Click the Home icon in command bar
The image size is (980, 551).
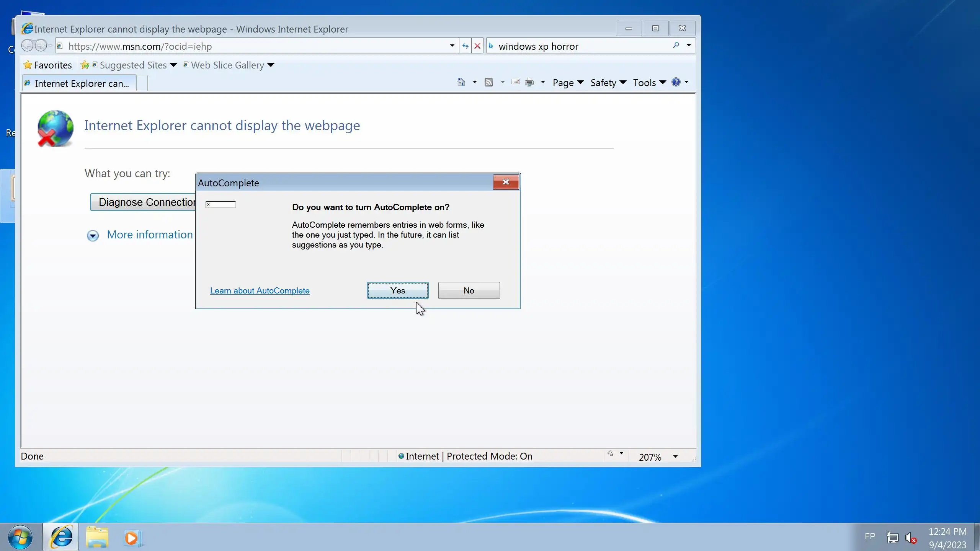[x=461, y=82]
